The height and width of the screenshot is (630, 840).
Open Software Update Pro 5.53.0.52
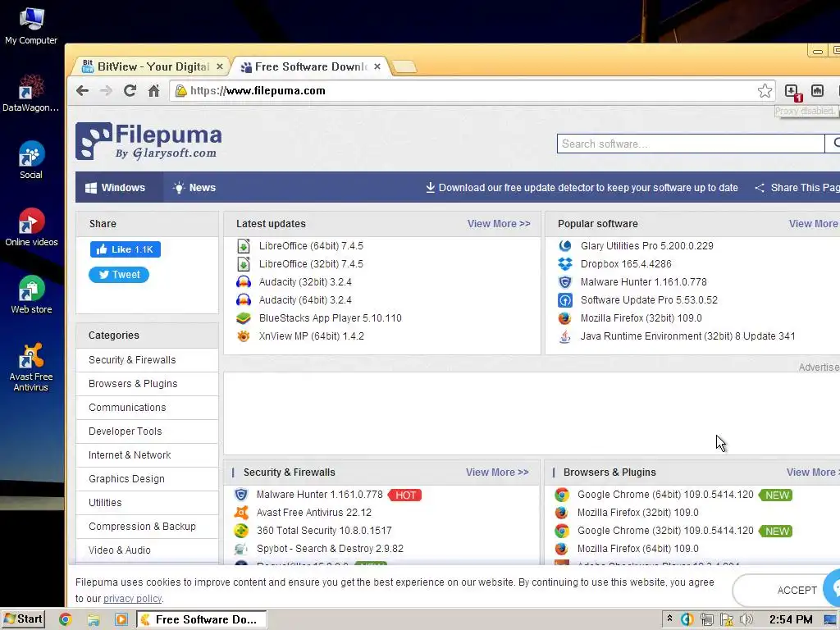[649, 300]
